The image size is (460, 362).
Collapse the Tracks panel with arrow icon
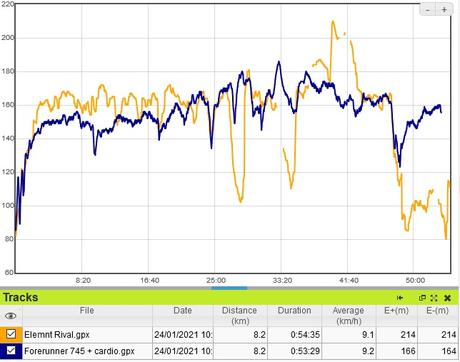pyautogui.click(x=400, y=298)
